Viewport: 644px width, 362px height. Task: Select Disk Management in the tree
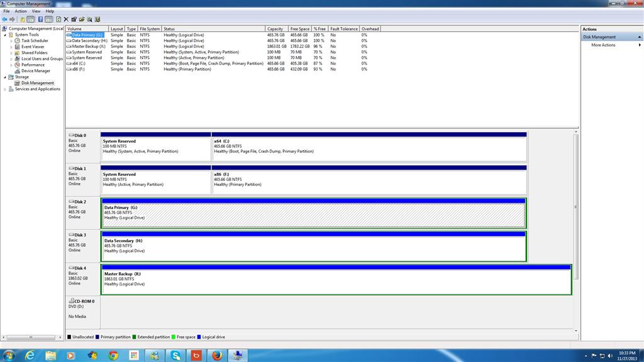(x=37, y=83)
